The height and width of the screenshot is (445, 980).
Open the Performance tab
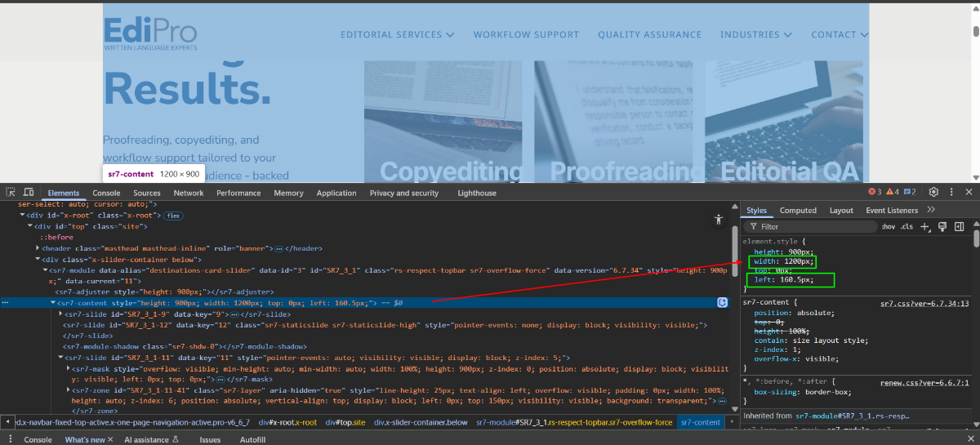coord(238,193)
